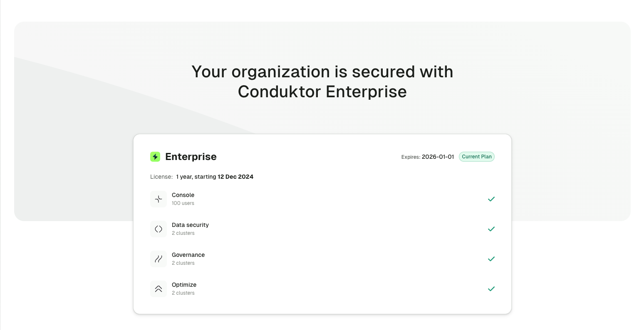Click the '1 year, starting' license text
Screen dimensions: 644x330
click(196, 177)
